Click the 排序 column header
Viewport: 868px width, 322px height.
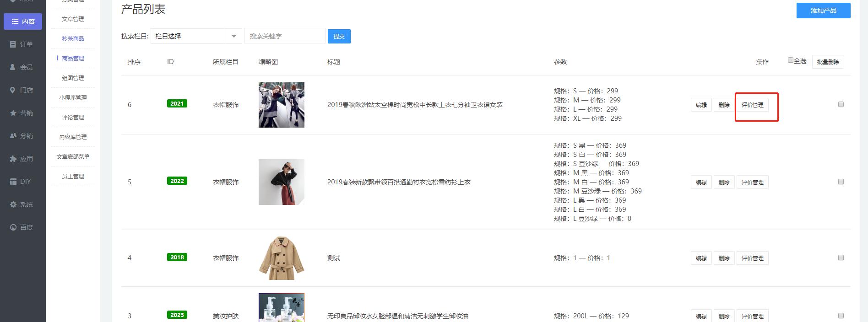pyautogui.click(x=134, y=62)
